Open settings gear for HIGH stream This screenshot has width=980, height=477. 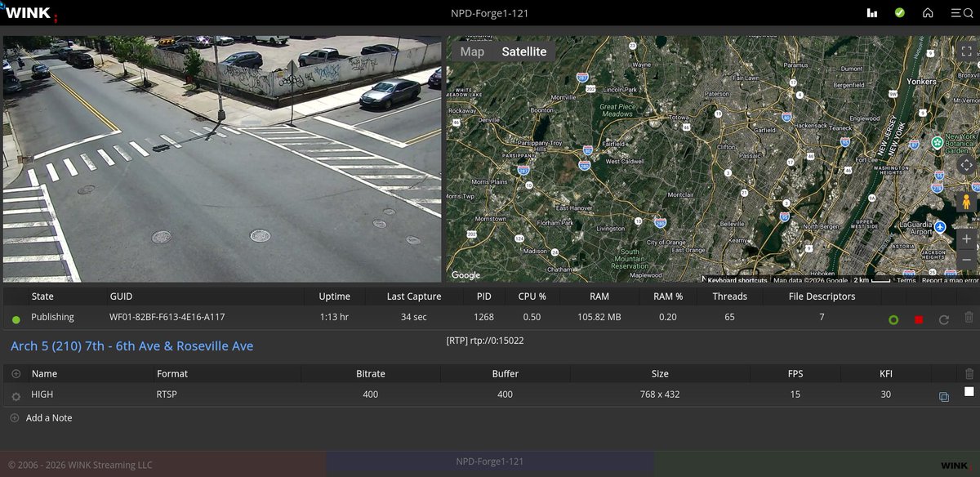[x=16, y=396]
